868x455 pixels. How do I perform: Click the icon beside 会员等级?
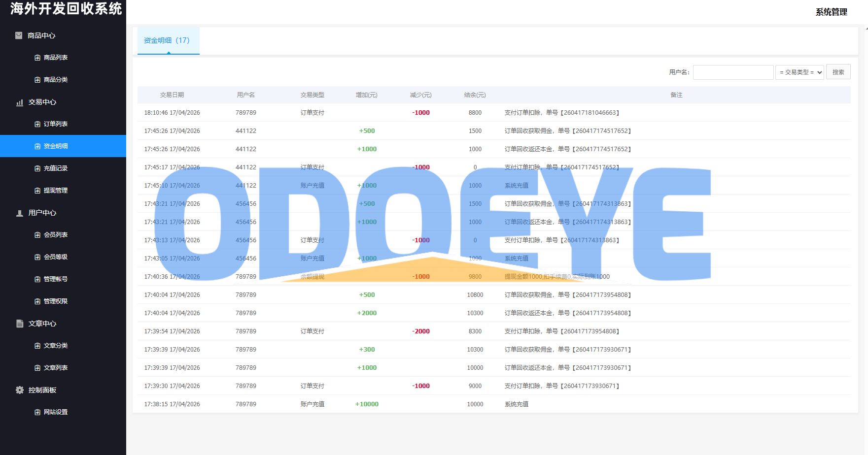37,257
